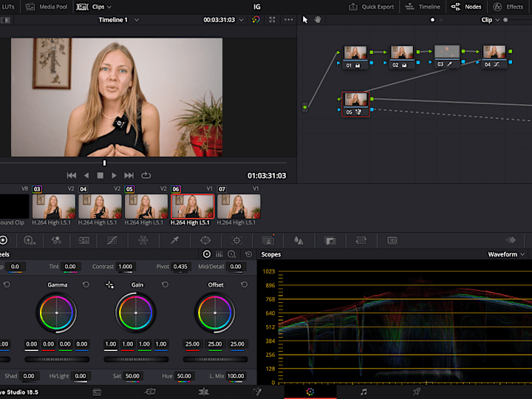Image resolution: width=532 pixels, height=399 pixels.
Task: Open the Effects panel
Action: [508, 7]
